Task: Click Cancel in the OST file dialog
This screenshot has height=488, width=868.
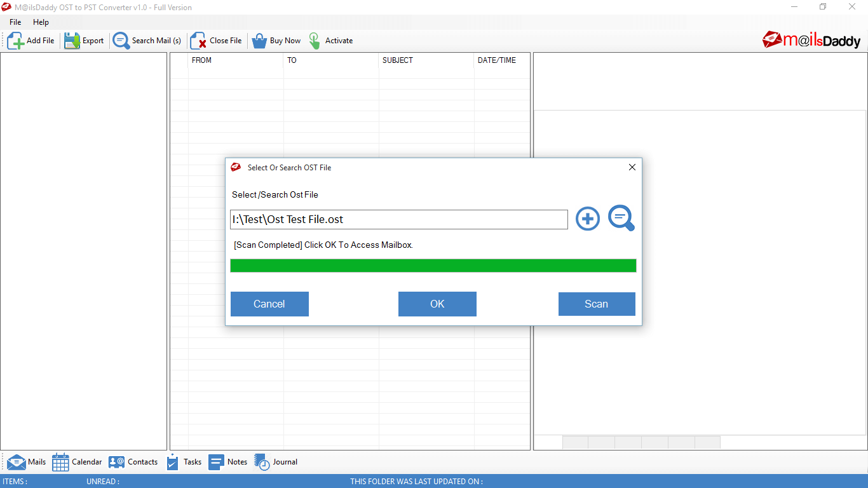Action: 269,304
